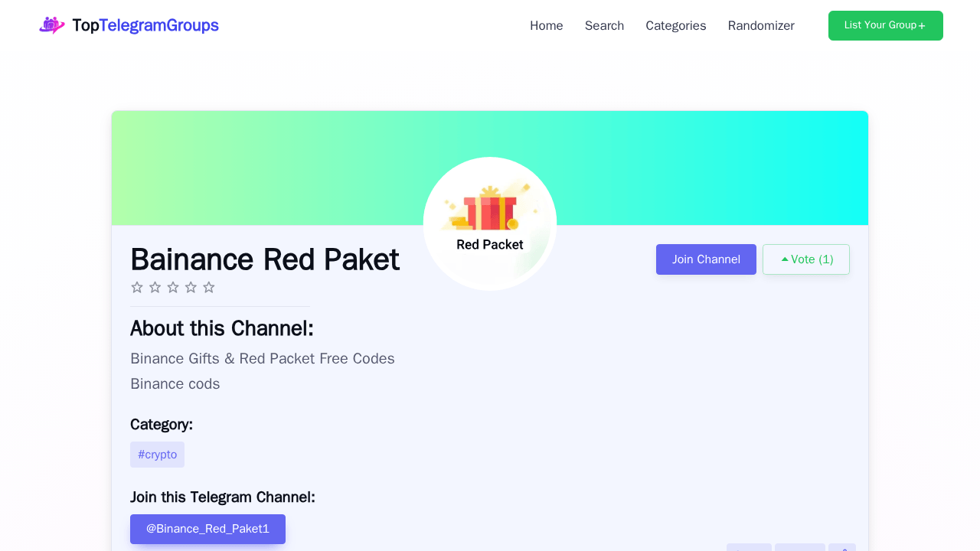Viewport: 980px width, 551px height.
Task: Join the channel via Join Channel button
Action: (706, 259)
